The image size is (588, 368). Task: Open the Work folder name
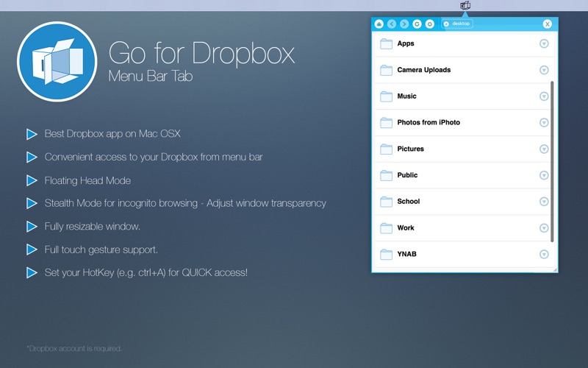coord(406,227)
